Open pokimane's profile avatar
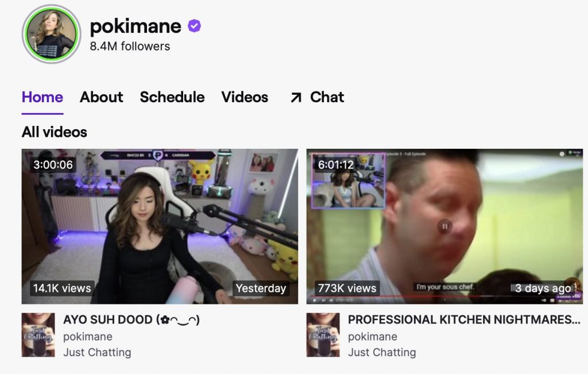This screenshot has width=588, height=374. tap(51, 34)
